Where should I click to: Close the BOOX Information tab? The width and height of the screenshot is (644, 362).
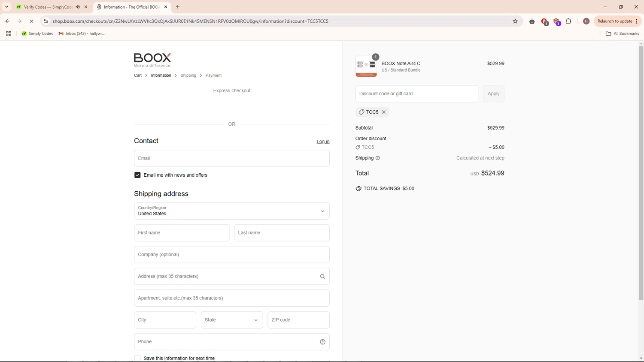[x=166, y=7]
